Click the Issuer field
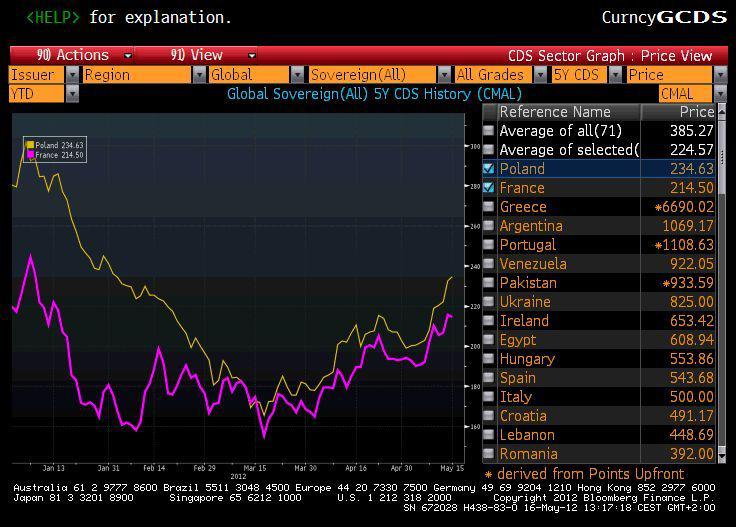 tap(37, 75)
